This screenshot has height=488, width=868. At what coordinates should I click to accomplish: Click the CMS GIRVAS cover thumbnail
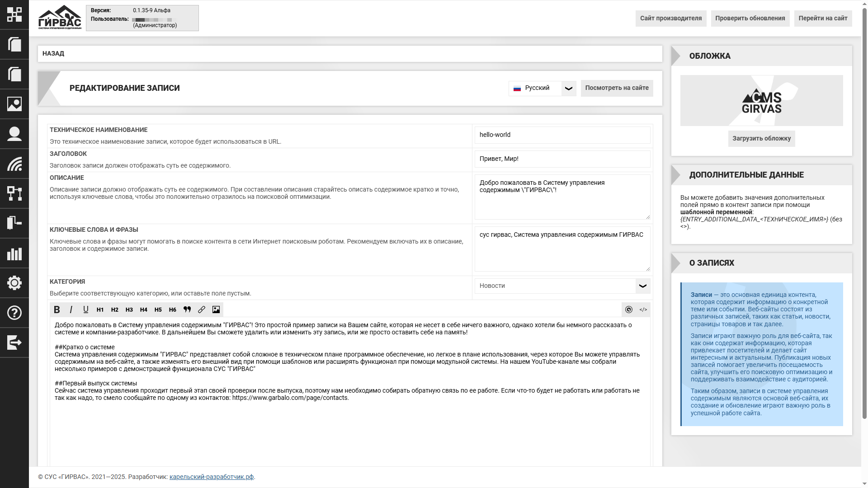tap(761, 100)
